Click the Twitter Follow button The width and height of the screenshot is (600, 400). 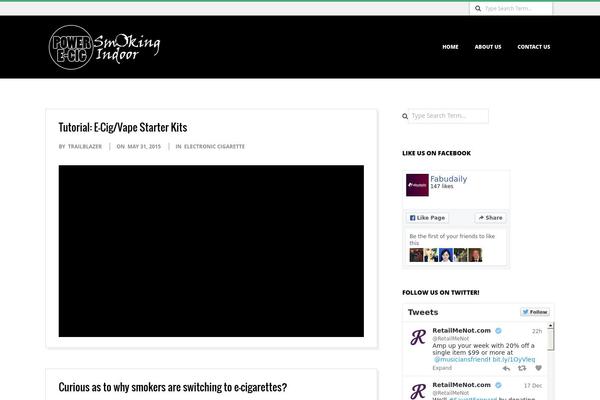point(535,312)
